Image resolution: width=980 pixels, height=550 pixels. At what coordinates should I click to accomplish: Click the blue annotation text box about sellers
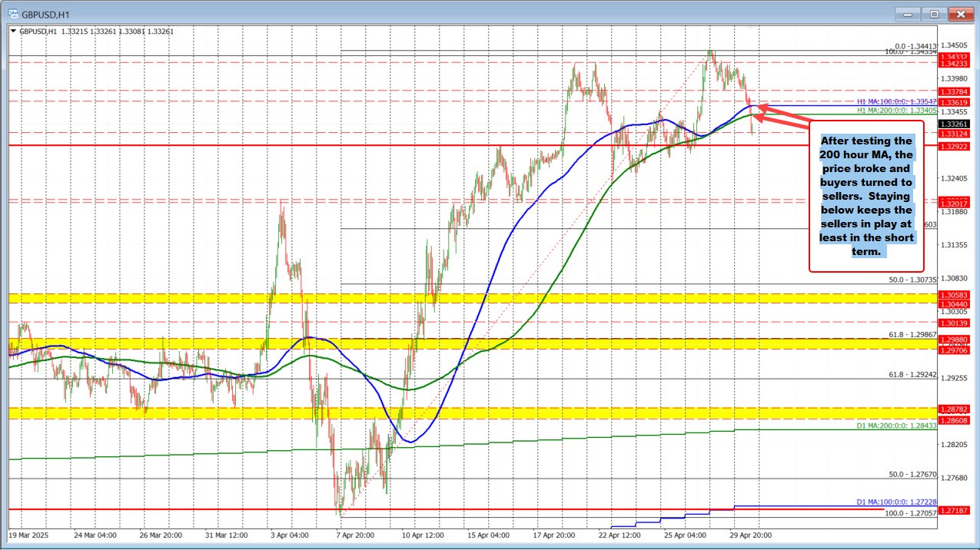pyautogui.click(x=865, y=194)
